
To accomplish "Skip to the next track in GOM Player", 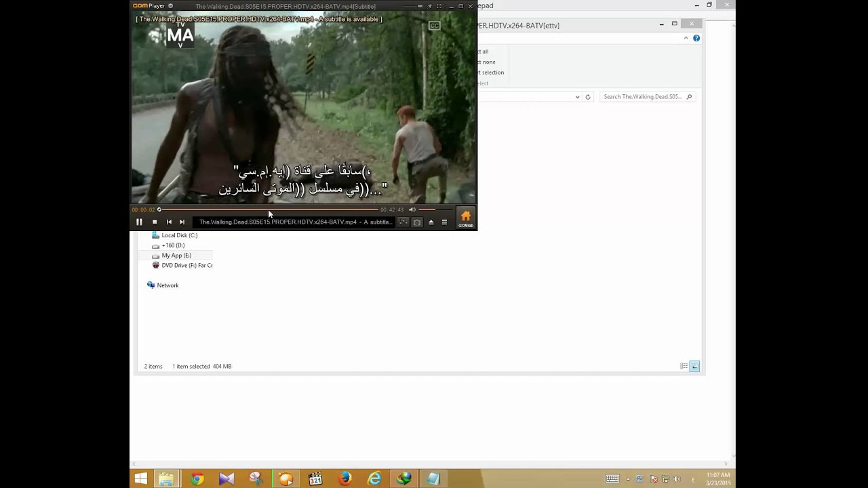I will 182,222.
